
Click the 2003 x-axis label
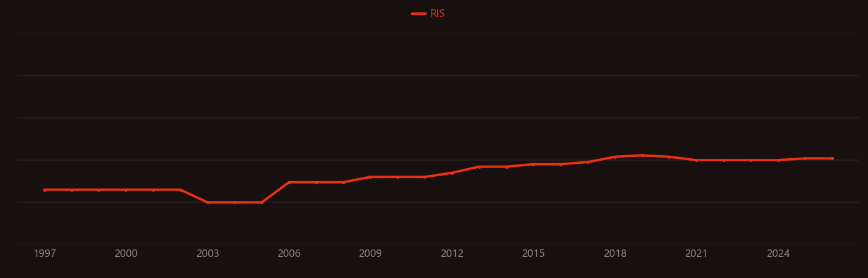pyautogui.click(x=208, y=254)
